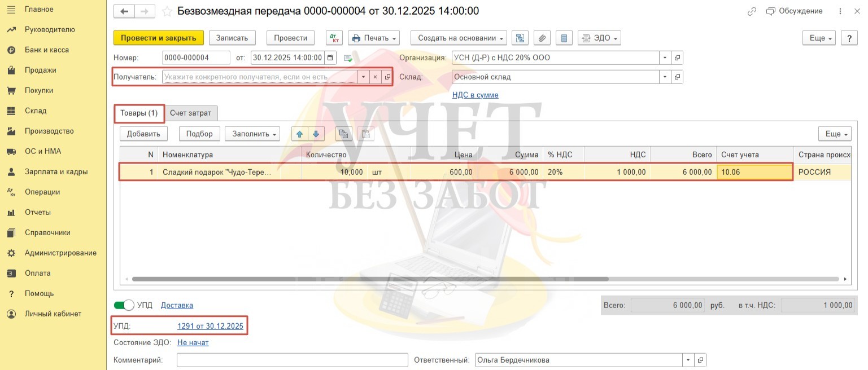
Task: Add a row with Добавить button
Action: [x=143, y=134]
